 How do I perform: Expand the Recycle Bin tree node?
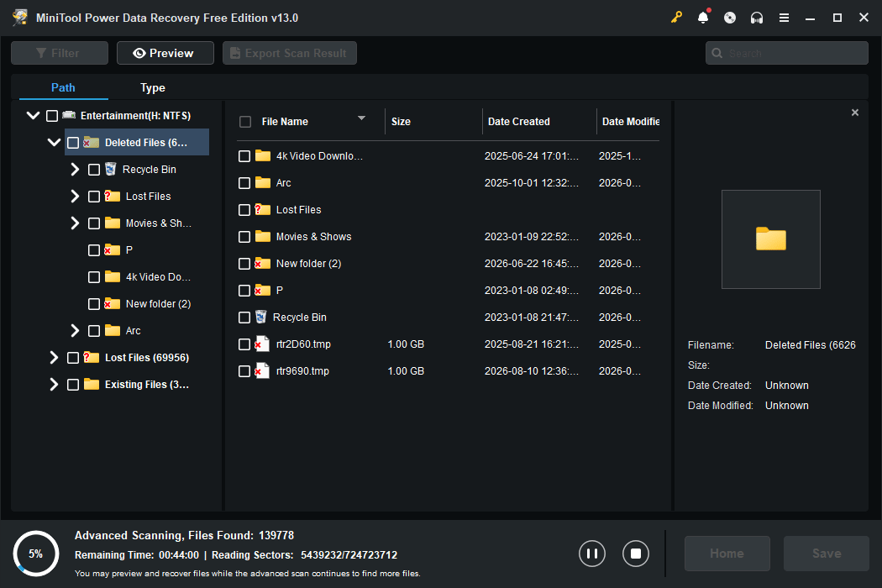[x=75, y=170]
